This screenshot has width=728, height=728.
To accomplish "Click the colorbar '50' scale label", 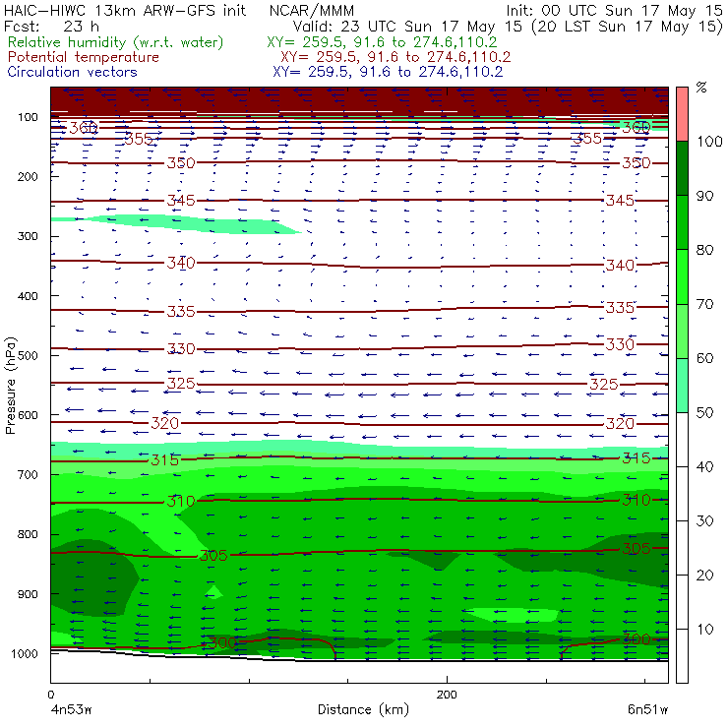I will point(704,413).
